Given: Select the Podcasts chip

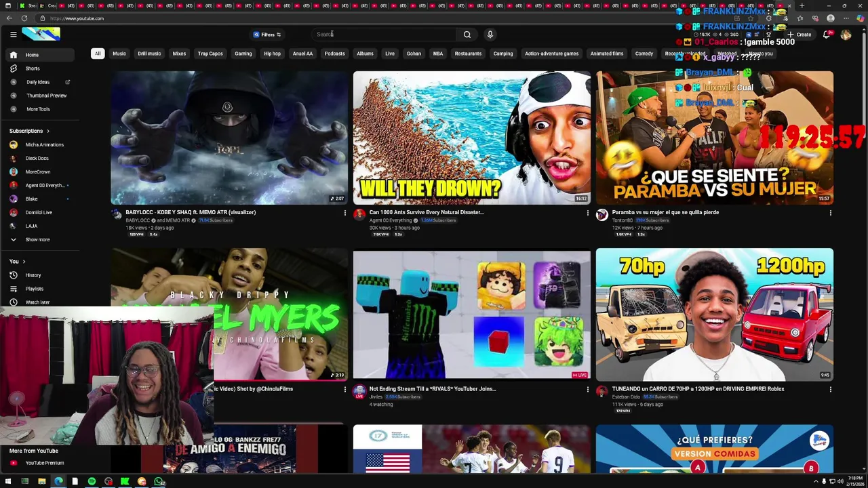Looking at the screenshot, I should 334,54.
